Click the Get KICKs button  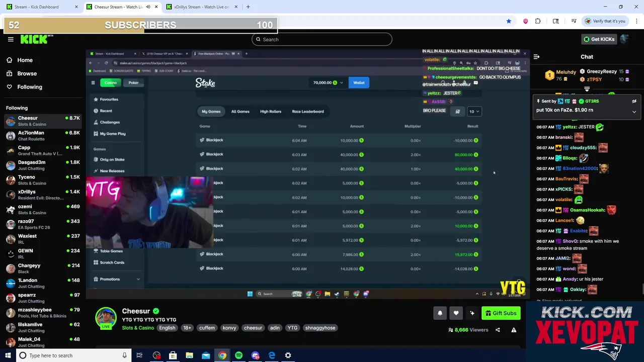point(599,39)
